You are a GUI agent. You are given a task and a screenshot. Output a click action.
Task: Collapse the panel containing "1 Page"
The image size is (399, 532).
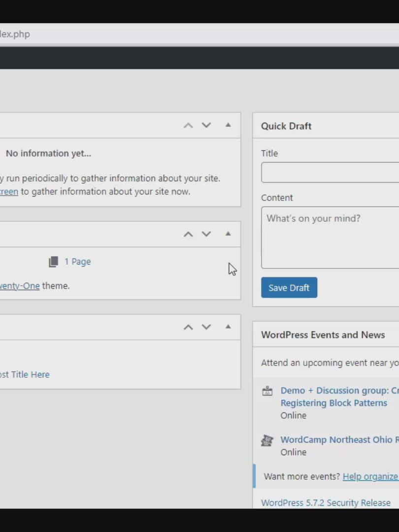tap(228, 234)
